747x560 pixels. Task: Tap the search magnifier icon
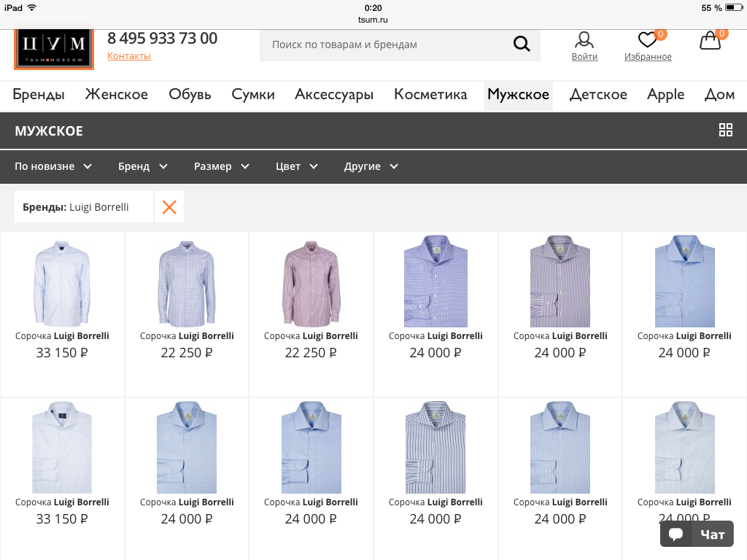pos(522,44)
